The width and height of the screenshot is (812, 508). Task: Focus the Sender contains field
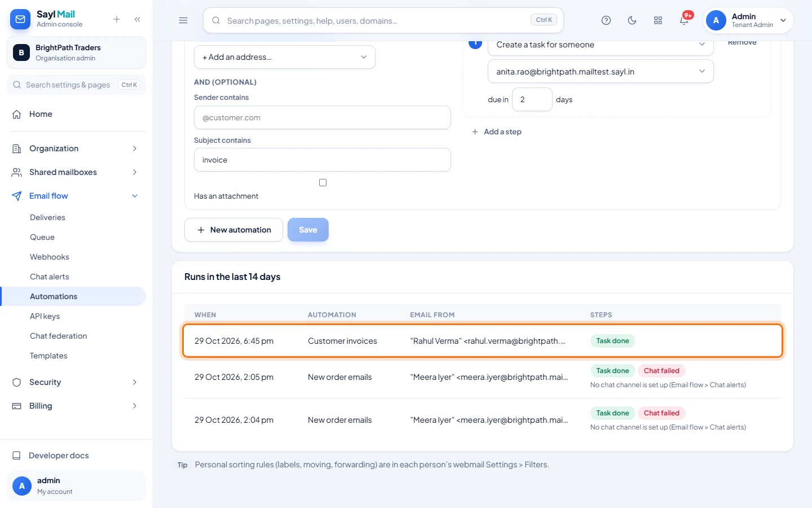(x=323, y=117)
